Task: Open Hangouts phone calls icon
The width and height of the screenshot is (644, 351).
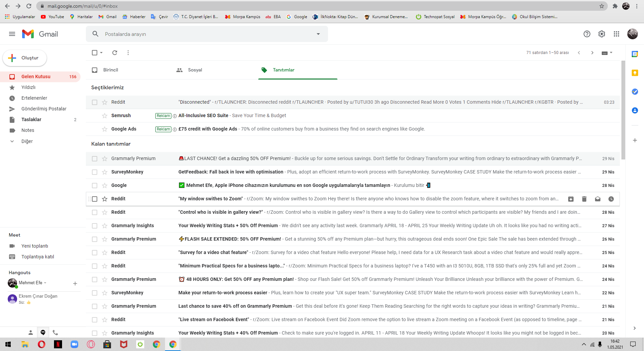Action: point(55,333)
